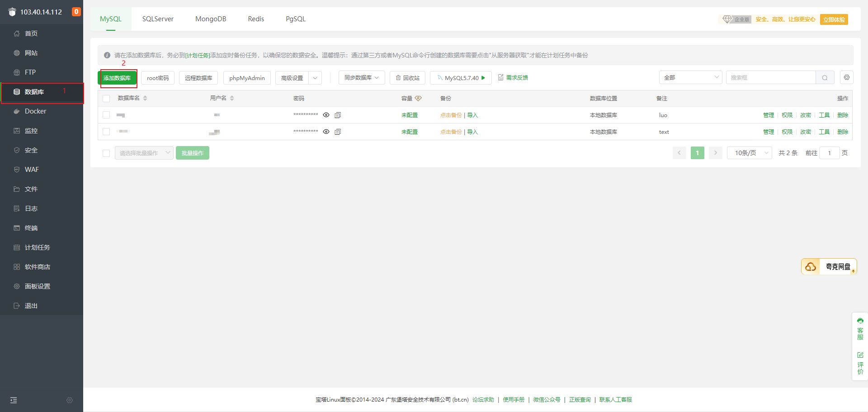Viewport: 868px width, 412px height.
Task: Copy password of the text row
Action: pyautogui.click(x=338, y=132)
